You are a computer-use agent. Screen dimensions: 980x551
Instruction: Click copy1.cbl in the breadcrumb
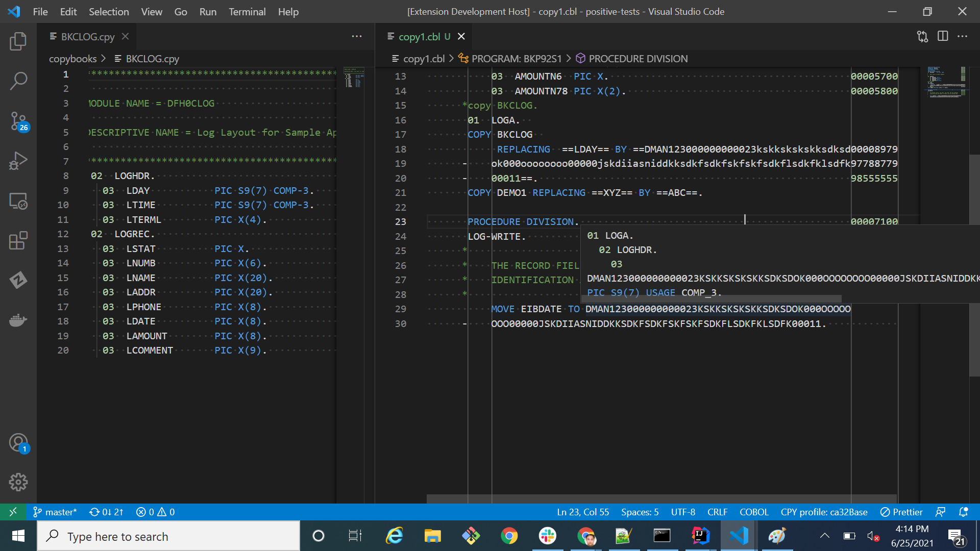(424, 59)
